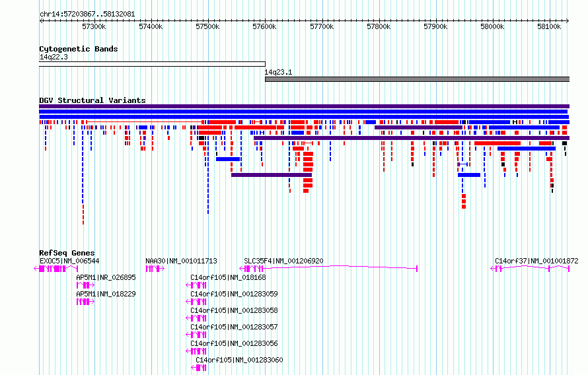Open the C14orf37|NM_001001872 gene label

tap(536, 261)
